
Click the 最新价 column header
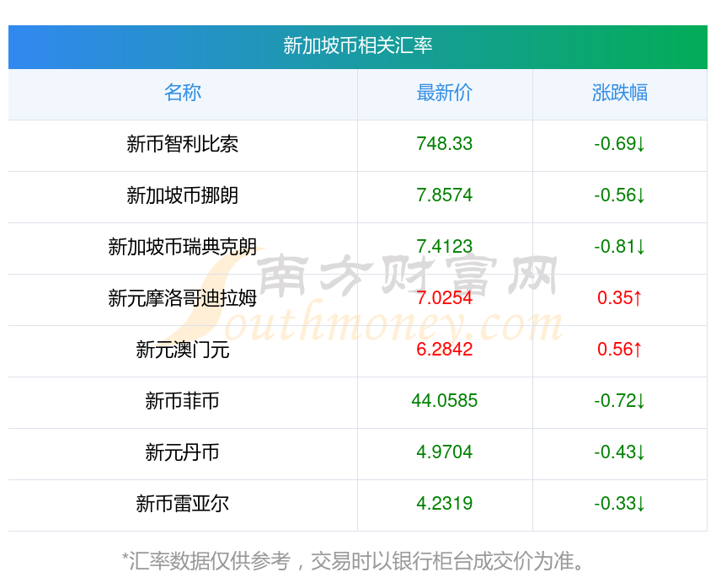[x=444, y=93]
